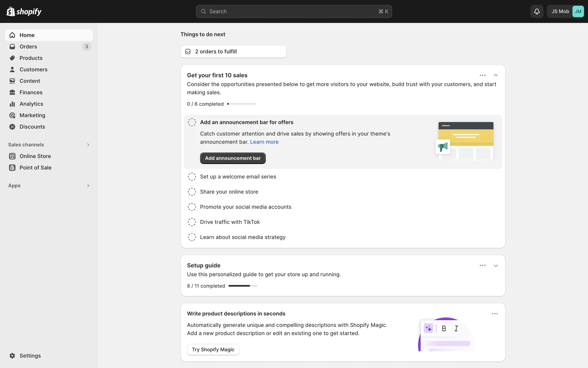Collapse the 'Get your first 10 sales' card

point(496,75)
